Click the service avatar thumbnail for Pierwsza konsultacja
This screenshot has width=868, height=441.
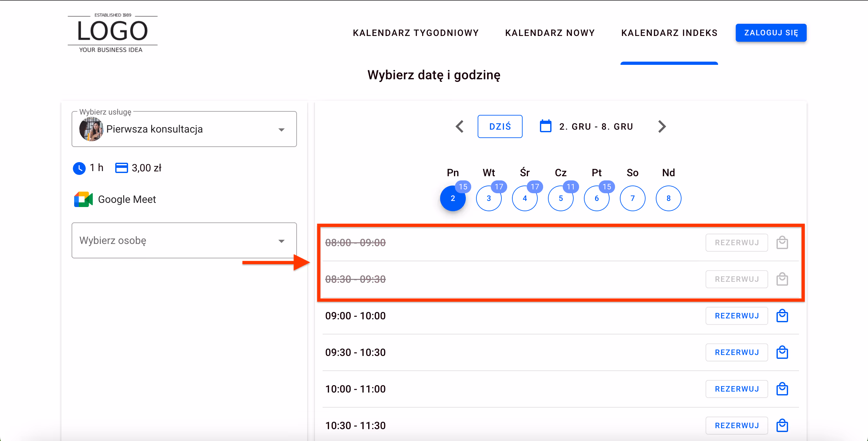point(91,129)
